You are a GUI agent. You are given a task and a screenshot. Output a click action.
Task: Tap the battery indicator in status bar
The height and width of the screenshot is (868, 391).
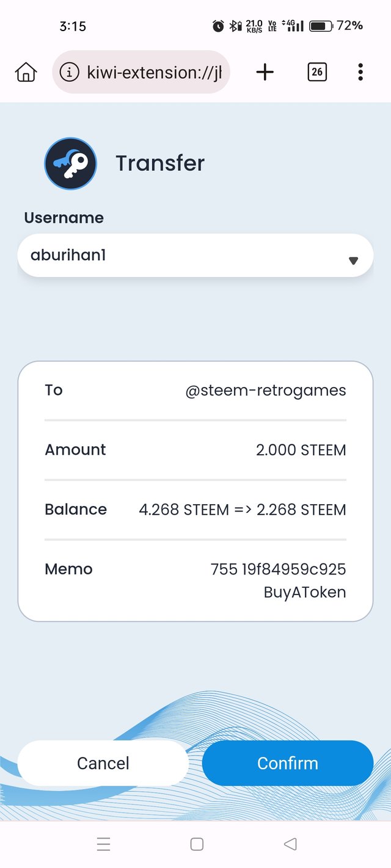(x=320, y=26)
